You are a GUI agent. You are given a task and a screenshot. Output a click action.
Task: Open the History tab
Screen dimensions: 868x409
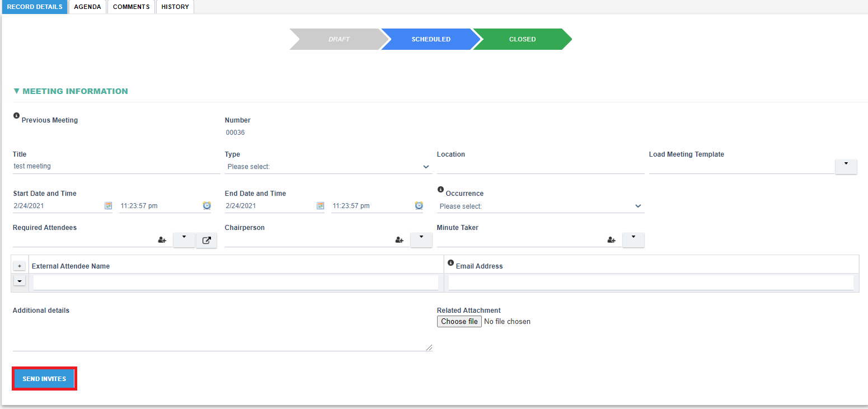point(175,7)
